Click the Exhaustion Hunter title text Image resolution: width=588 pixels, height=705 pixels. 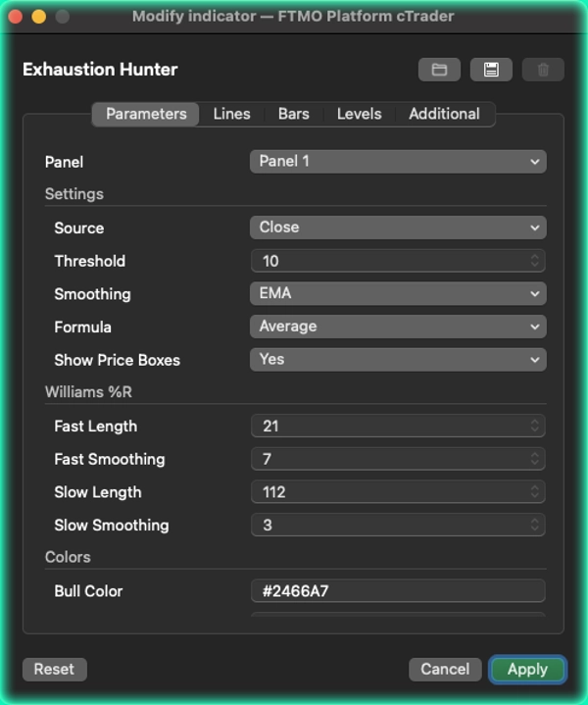click(100, 70)
